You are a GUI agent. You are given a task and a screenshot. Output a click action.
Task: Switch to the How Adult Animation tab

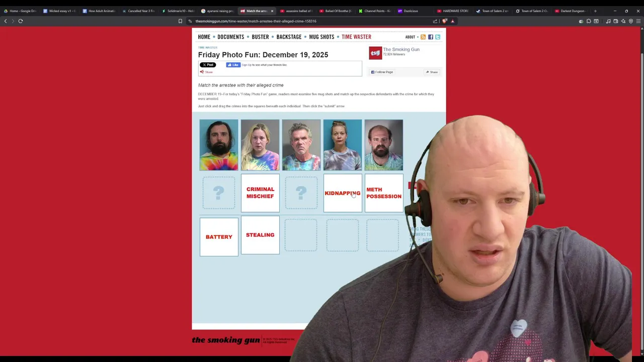pos(99,11)
